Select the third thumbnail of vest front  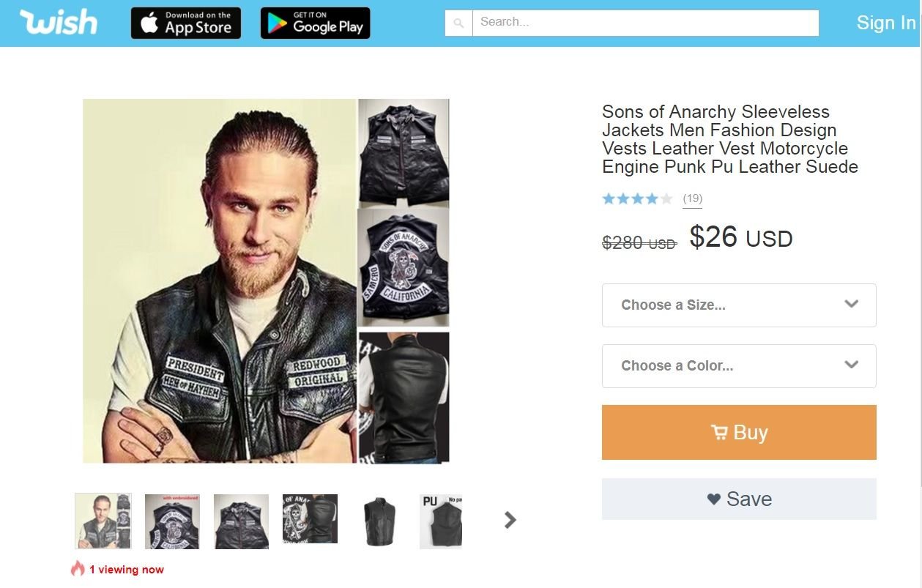point(241,521)
